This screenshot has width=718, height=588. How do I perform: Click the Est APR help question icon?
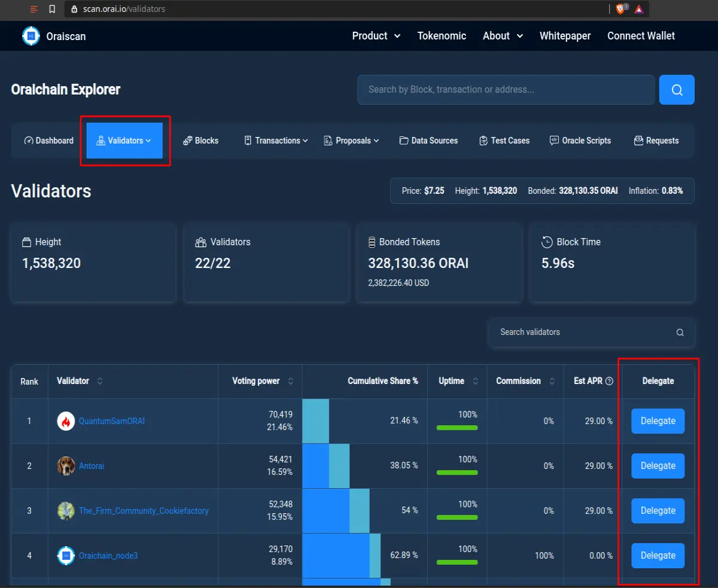coord(609,381)
